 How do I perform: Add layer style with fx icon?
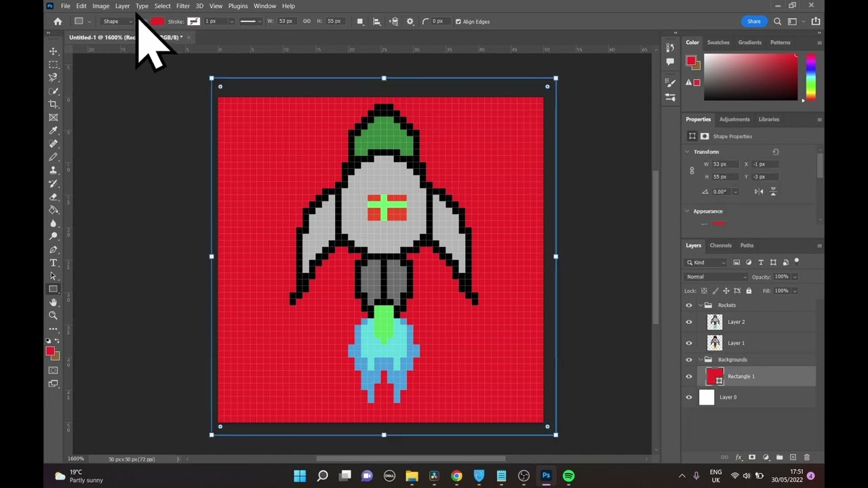[x=738, y=457]
